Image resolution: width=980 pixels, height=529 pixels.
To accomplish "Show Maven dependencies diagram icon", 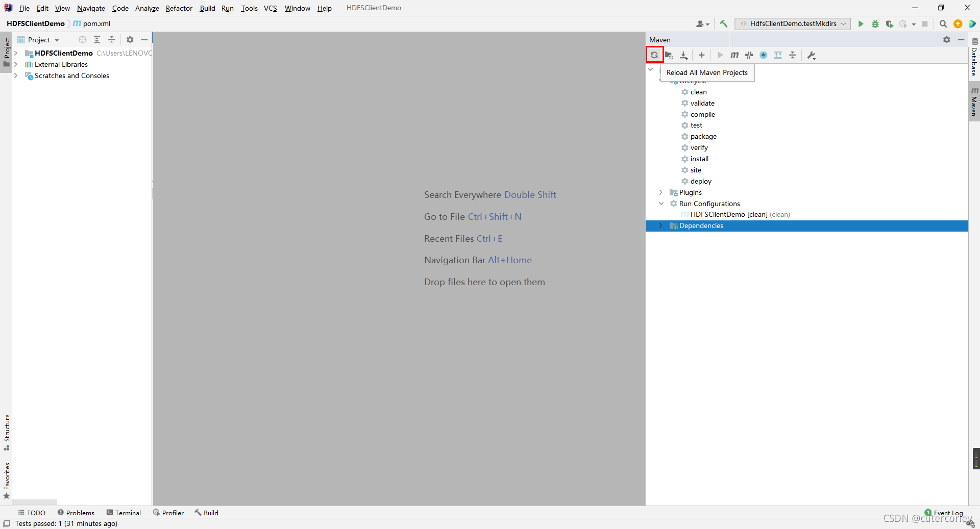I will coord(778,55).
